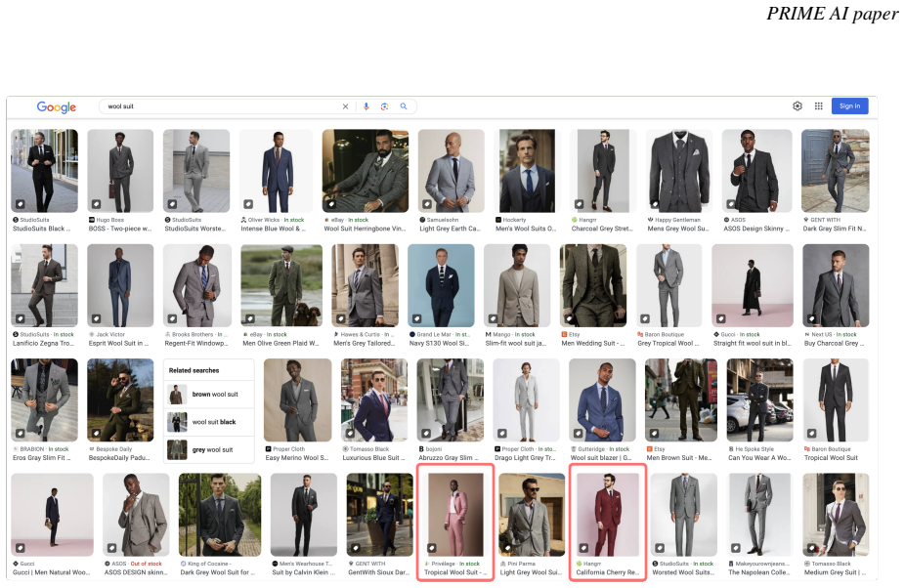Open Etsy Men Brown Suit image
Screen dimensions: 905x588
(681, 400)
